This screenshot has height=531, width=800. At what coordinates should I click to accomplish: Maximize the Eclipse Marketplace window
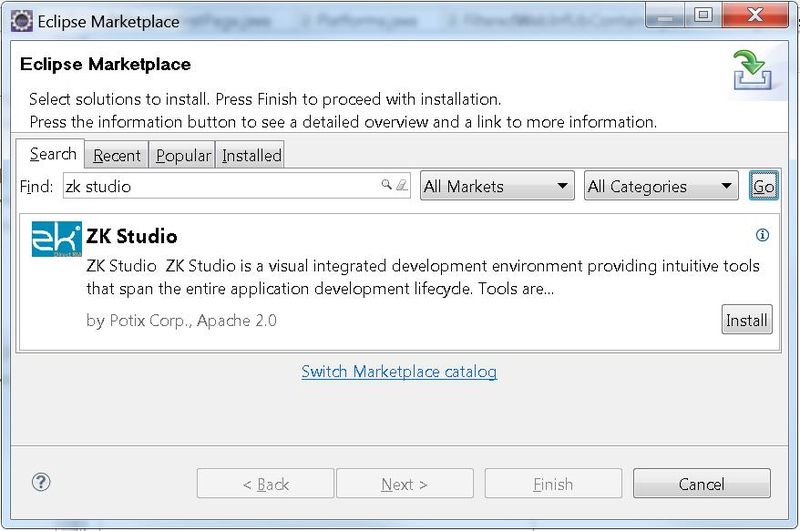click(x=704, y=15)
